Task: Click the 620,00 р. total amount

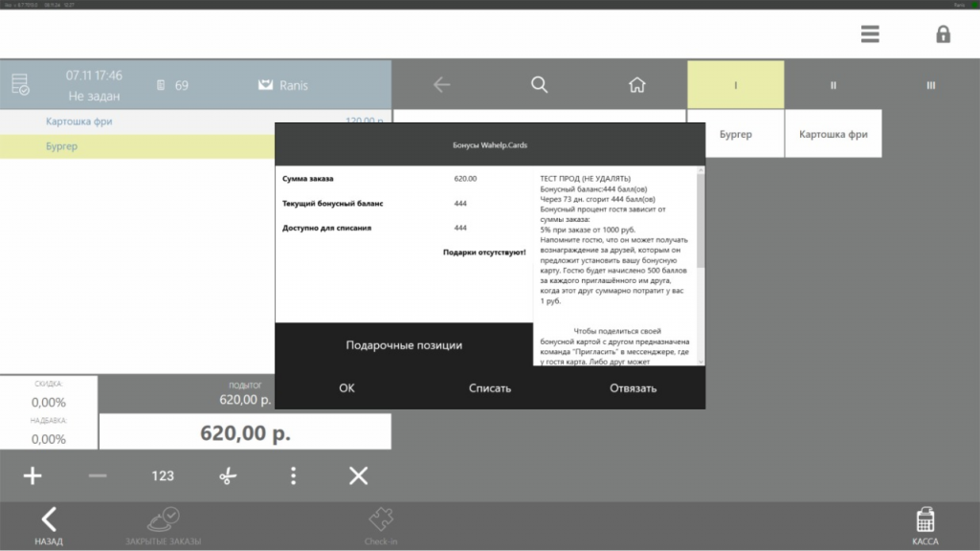Action: coord(245,432)
